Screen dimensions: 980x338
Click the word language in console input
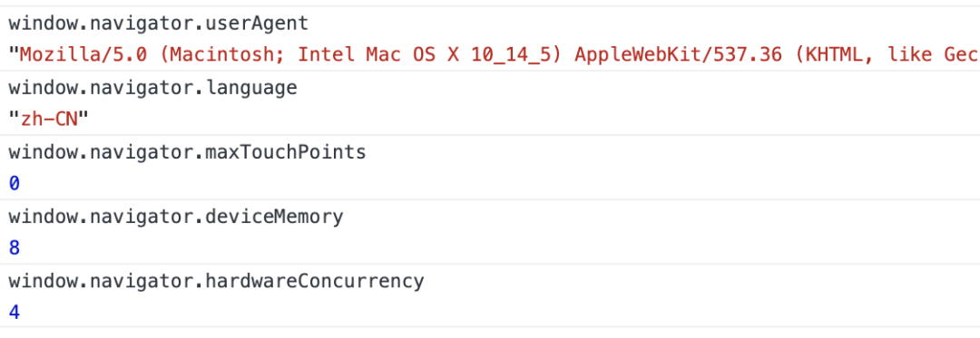click(x=251, y=88)
